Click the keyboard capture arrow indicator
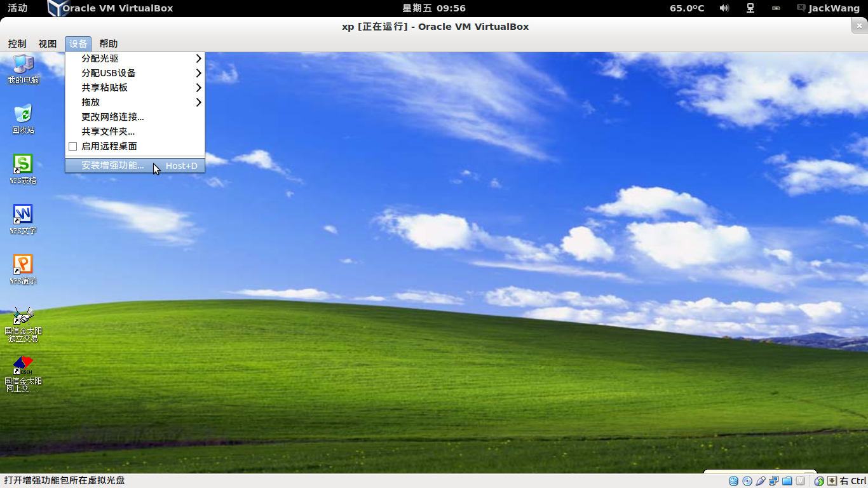The height and width of the screenshot is (488, 868). click(x=832, y=481)
